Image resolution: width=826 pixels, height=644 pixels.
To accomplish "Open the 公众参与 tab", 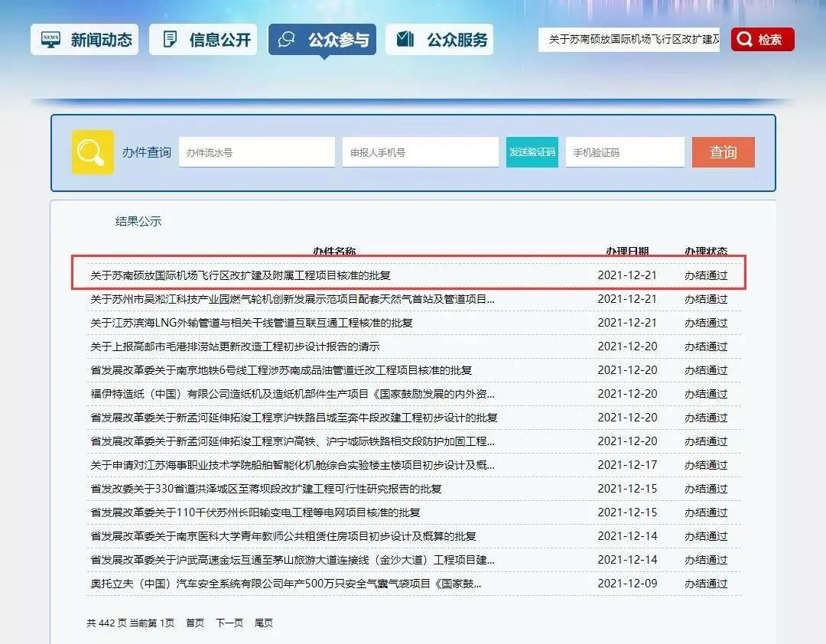I will 322,40.
